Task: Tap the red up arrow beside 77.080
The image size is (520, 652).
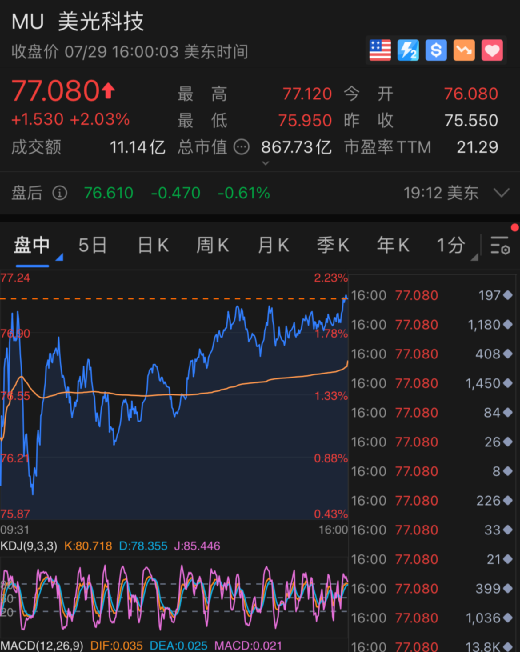Action: click(x=108, y=90)
